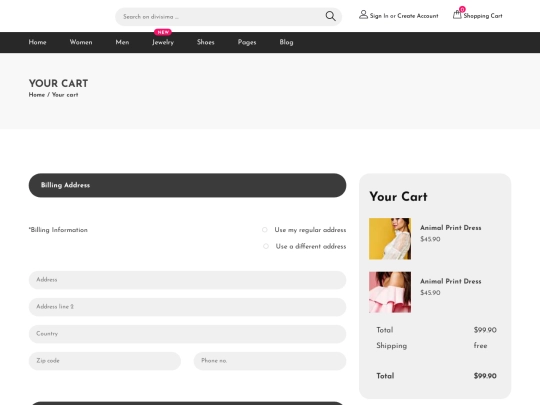540x405 pixels.
Task: Open the shopping cart bag icon
Action: coord(457,15)
